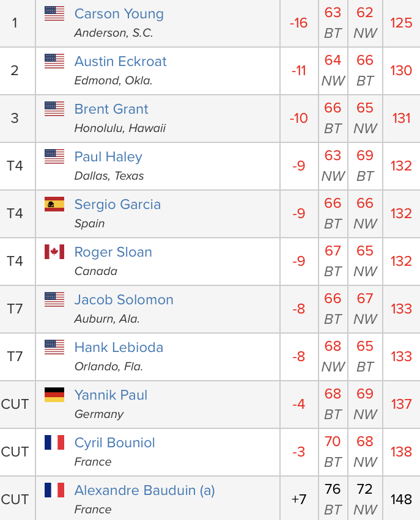Open Carson Young's player profile
This screenshot has width=420, height=520.
pos(119,13)
